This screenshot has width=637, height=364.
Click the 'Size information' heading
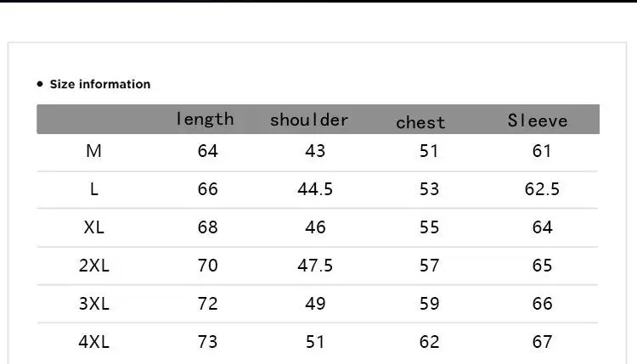99,84
